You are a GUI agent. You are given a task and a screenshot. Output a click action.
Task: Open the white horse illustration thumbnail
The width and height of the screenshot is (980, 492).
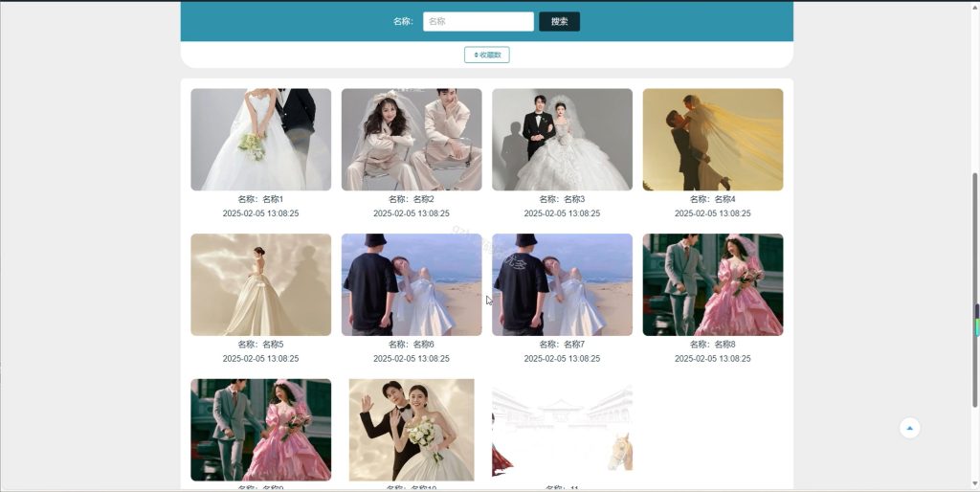click(562, 430)
